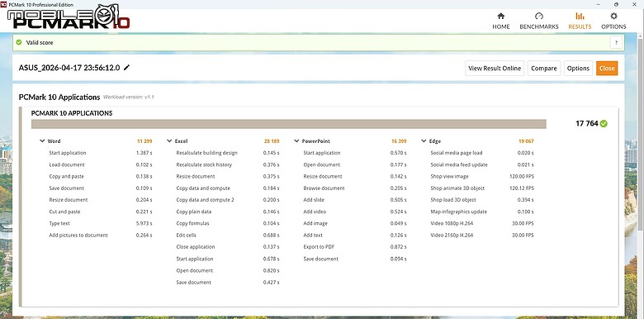644x319 pixels.
Task: Click the question mark help button
Action: [x=616, y=42]
